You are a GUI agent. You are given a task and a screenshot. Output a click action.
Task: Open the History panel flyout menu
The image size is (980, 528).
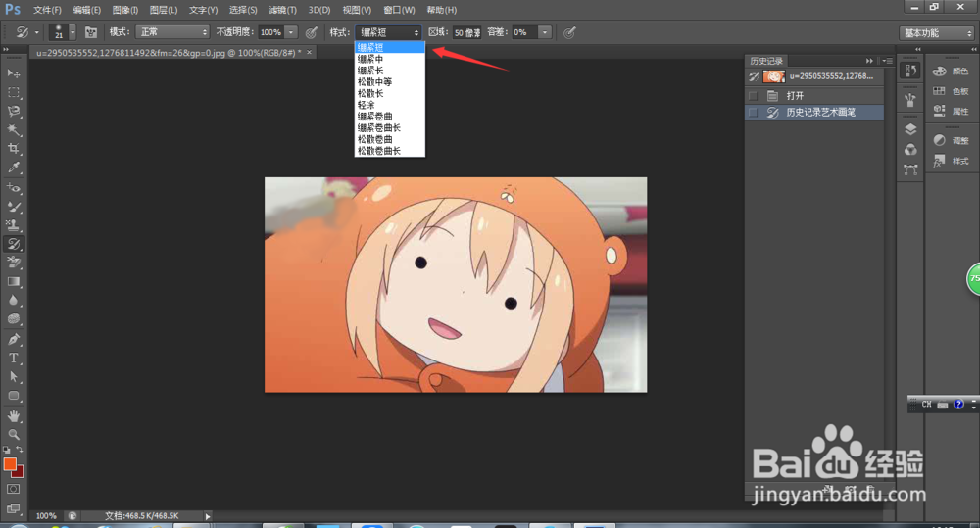click(x=888, y=61)
